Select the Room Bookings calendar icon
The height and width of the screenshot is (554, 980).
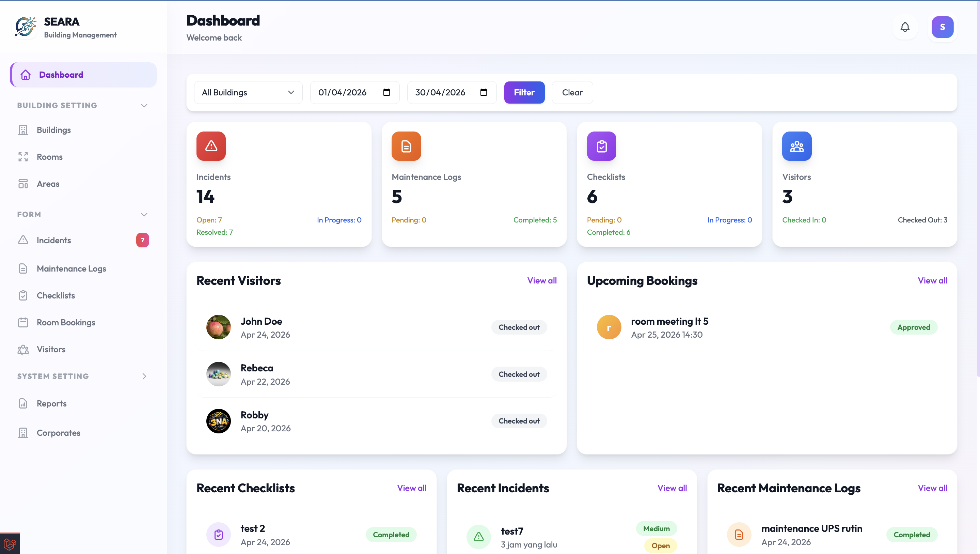coord(23,322)
